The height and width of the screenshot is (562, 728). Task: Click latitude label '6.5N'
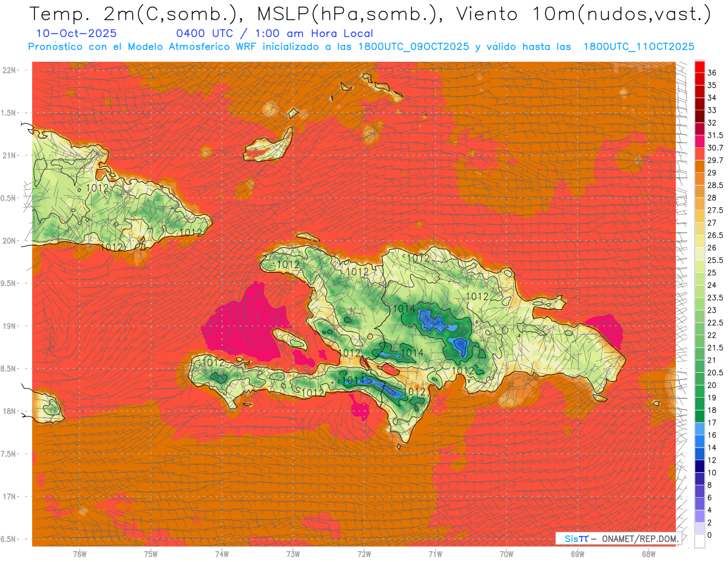[x=8, y=539]
